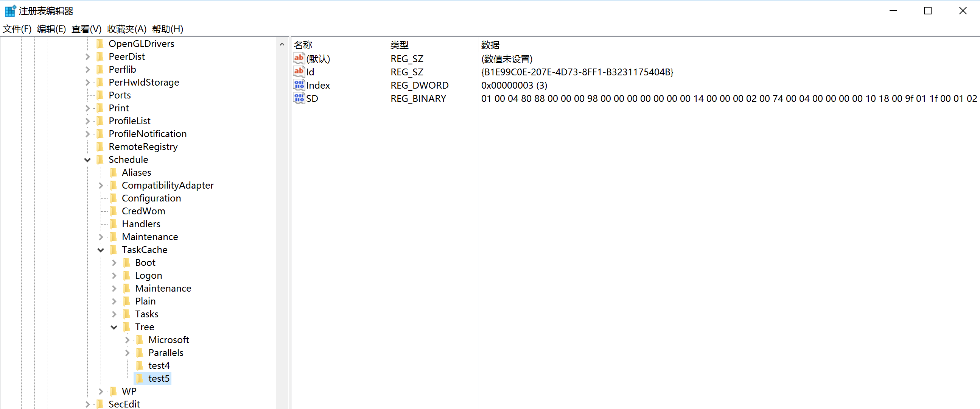Collapse the Schedule tree node
Image resolution: width=980 pixels, height=409 pixels.
click(87, 159)
